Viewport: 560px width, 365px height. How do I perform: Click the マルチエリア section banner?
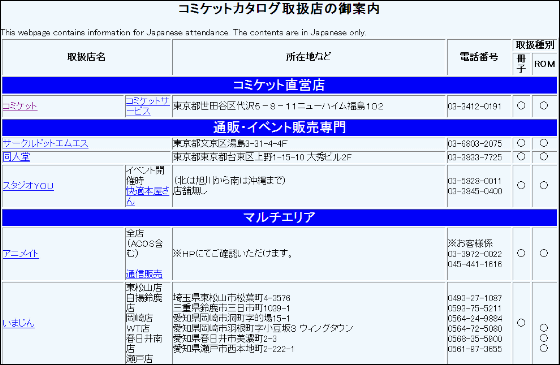(x=279, y=217)
